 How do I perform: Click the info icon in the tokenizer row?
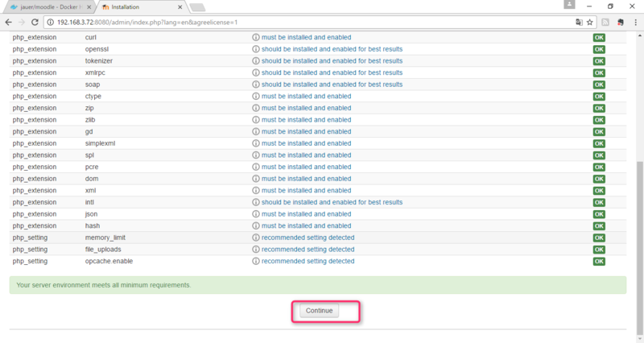tap(255, 61)
